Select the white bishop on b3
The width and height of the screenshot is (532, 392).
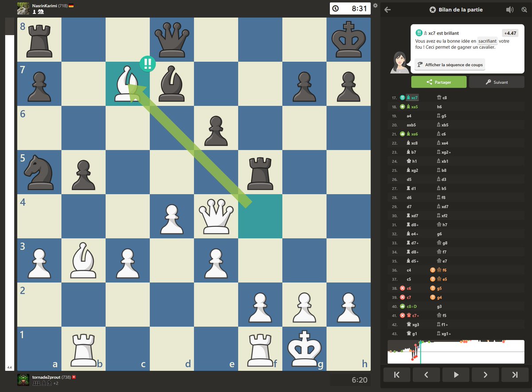tap(83, 260)
